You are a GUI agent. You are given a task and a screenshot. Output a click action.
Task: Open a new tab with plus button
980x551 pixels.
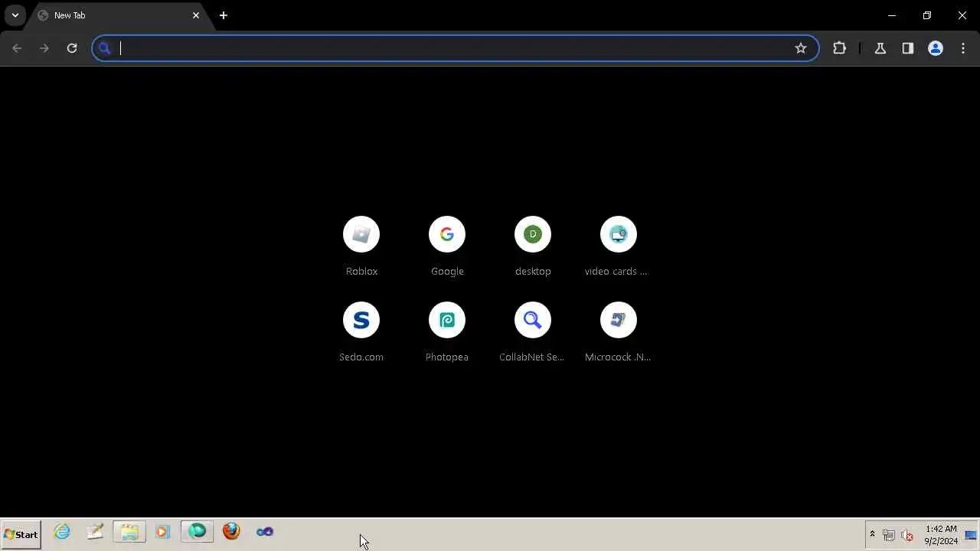pyautogui.click(x=224, y=15)
